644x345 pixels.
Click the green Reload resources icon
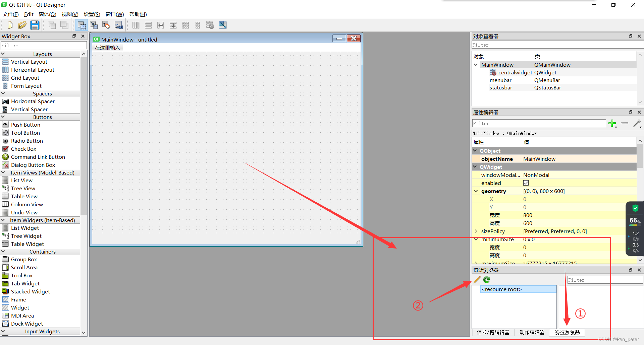487,280
